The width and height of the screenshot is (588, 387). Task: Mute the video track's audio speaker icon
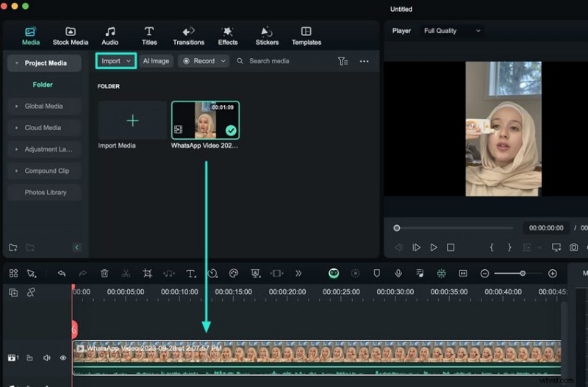tap(47, 358)
